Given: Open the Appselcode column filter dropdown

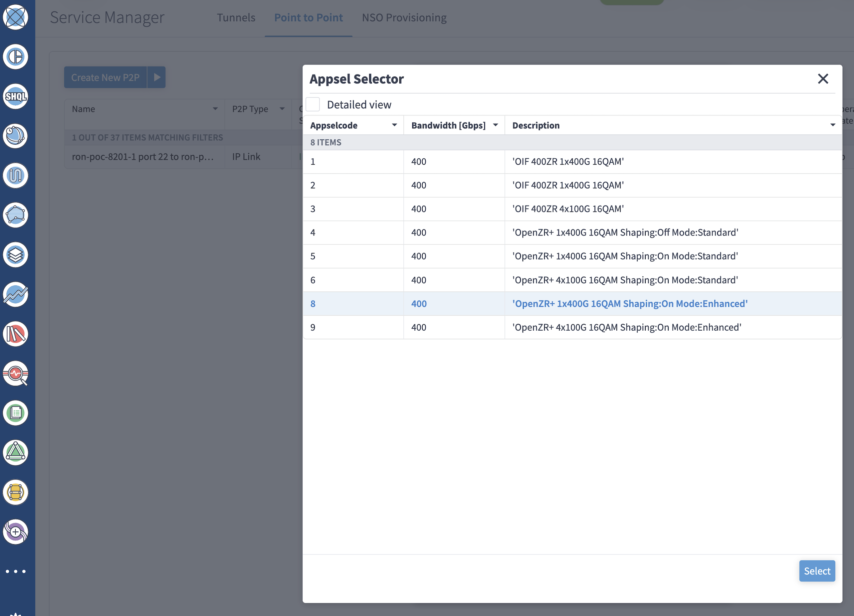Looking at the screenshot, I should (x=394, y=125).
